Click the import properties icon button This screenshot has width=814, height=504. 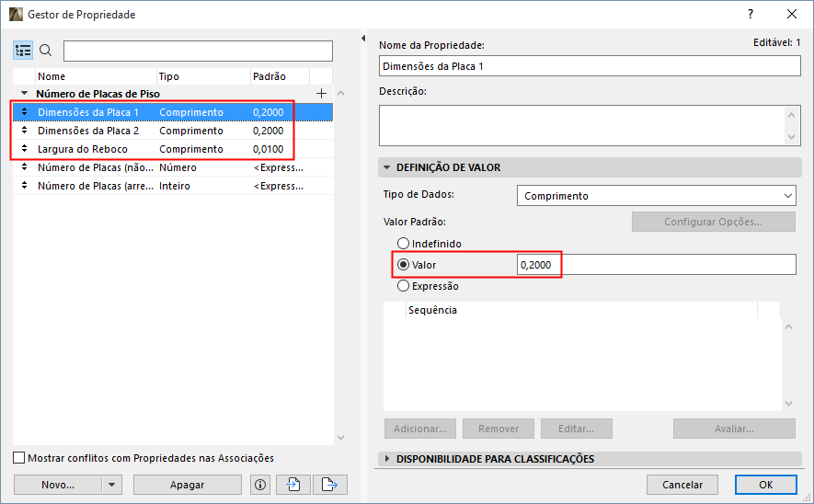[293, 485]
